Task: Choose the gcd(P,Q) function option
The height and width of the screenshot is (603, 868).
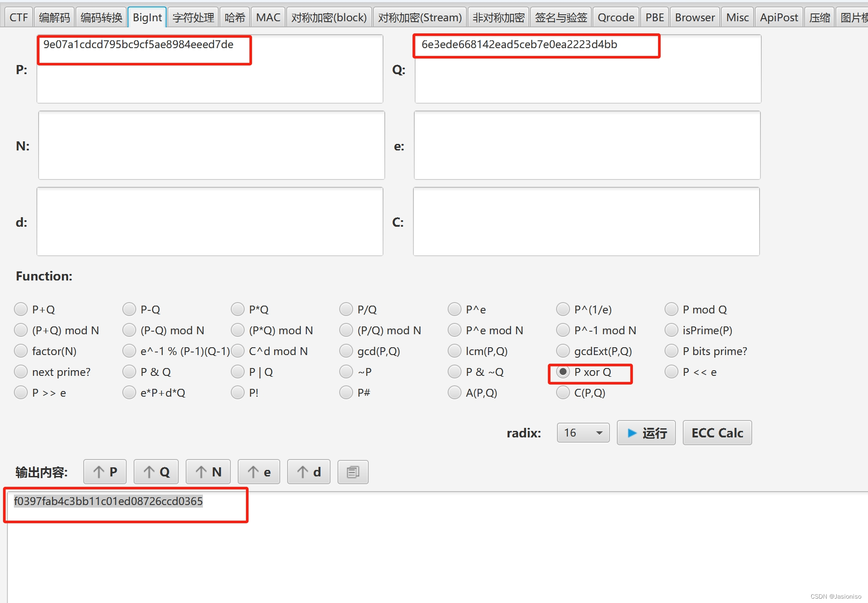Action: (346, 351)
